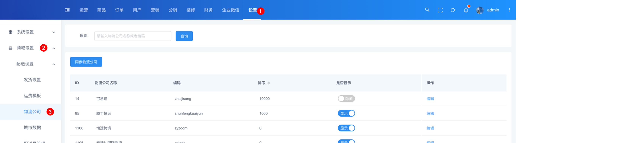Toggle display switch for 宅急送 row
Viewport: 644px width, 143px height.
click(346, 99)
